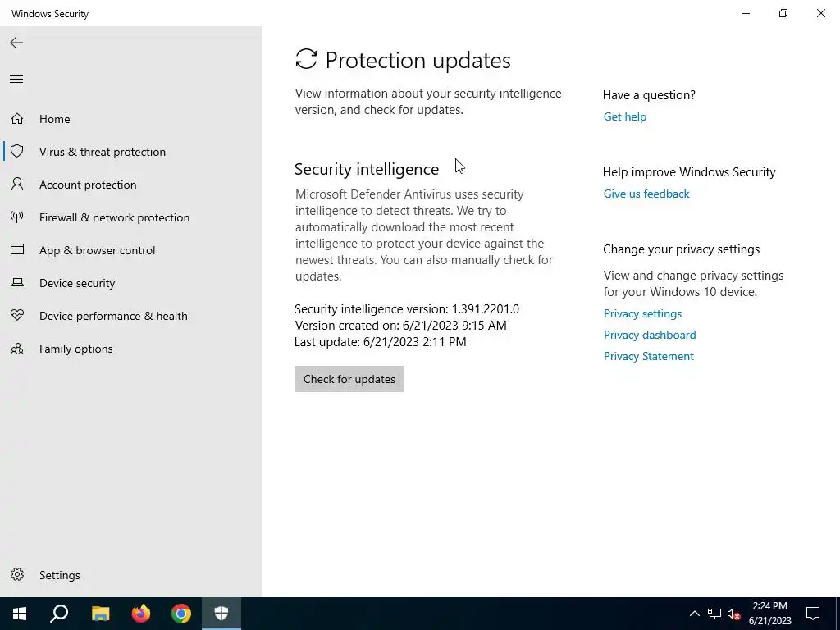Launch Firefox from the taskbar
The width and height of the screenshot is (840, 630).
click(141, 614)
